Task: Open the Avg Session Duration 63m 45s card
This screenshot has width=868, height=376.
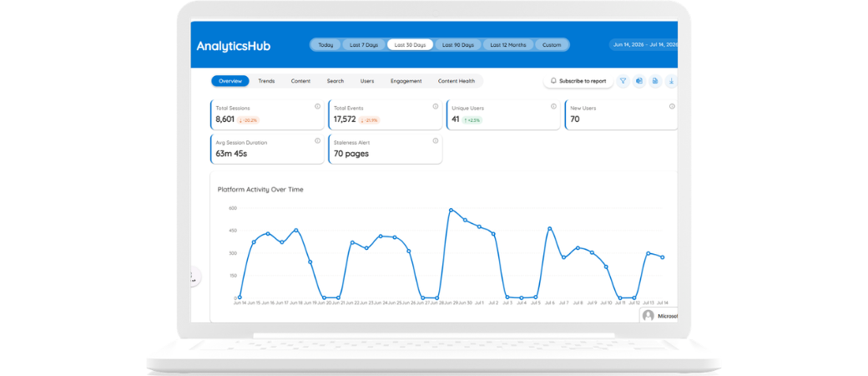Action: tap(267, 150)
